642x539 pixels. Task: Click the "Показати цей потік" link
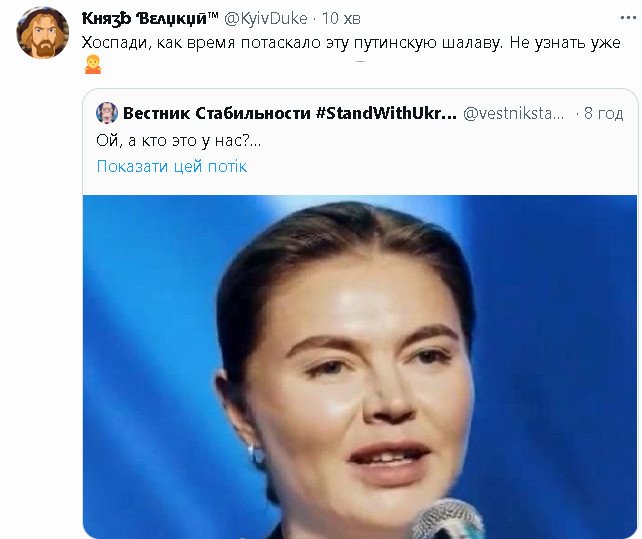(x=171, y=166)
